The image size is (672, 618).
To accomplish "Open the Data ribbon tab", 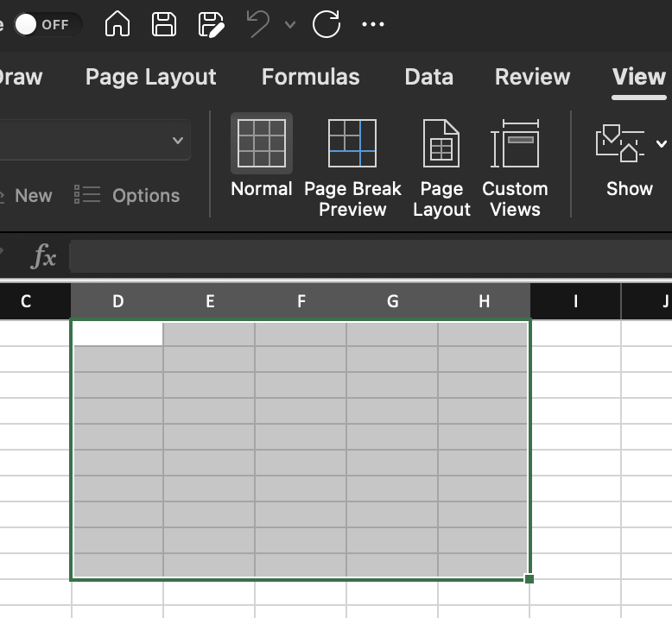I will click(428, 77).
